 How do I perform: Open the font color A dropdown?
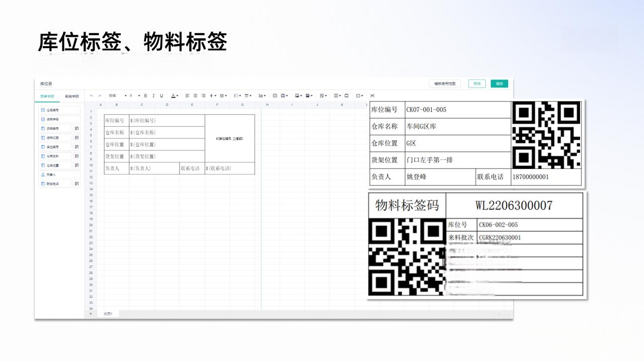[175, 96]
